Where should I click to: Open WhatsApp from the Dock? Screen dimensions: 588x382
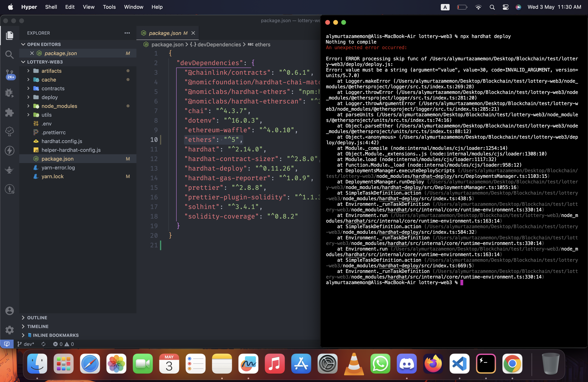(x=380, y=363)
